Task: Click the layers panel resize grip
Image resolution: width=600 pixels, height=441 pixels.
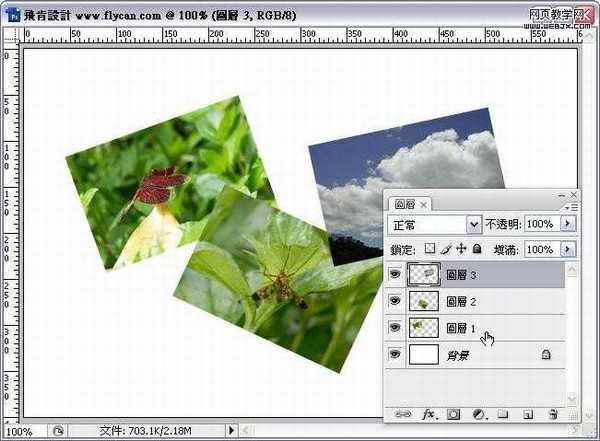Action: (x=574, y=415)
